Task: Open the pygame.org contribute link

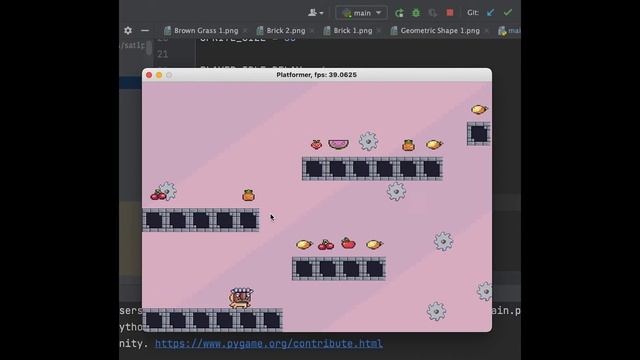Action: (x=269, y=344)
